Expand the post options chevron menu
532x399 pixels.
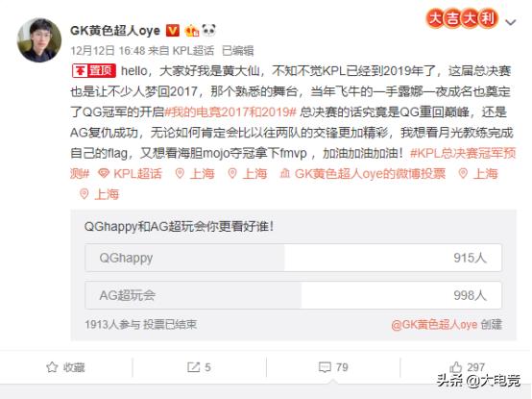coord(511,22)
